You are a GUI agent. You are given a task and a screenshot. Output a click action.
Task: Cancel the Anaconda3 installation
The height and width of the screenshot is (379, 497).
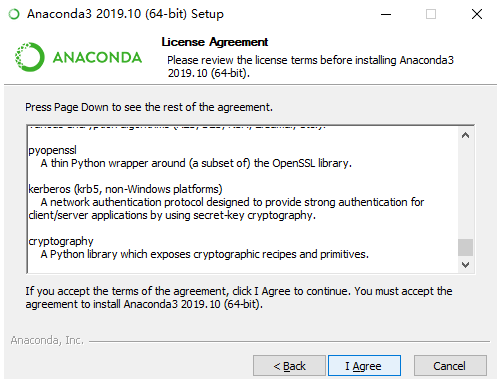tap(450, 366)
